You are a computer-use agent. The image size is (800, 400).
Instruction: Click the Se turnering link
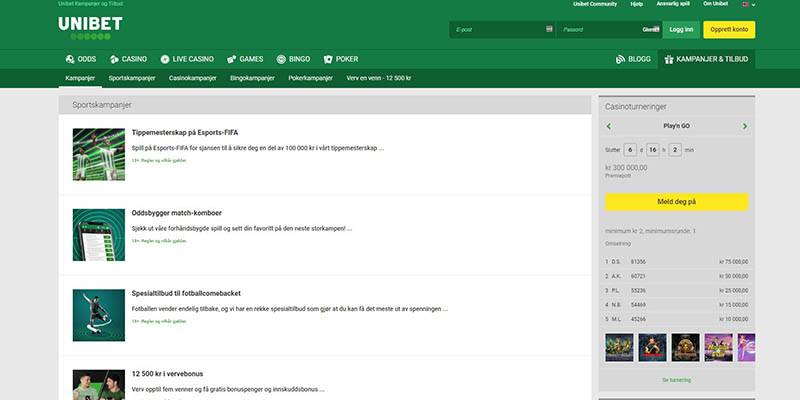coord(677,380)
